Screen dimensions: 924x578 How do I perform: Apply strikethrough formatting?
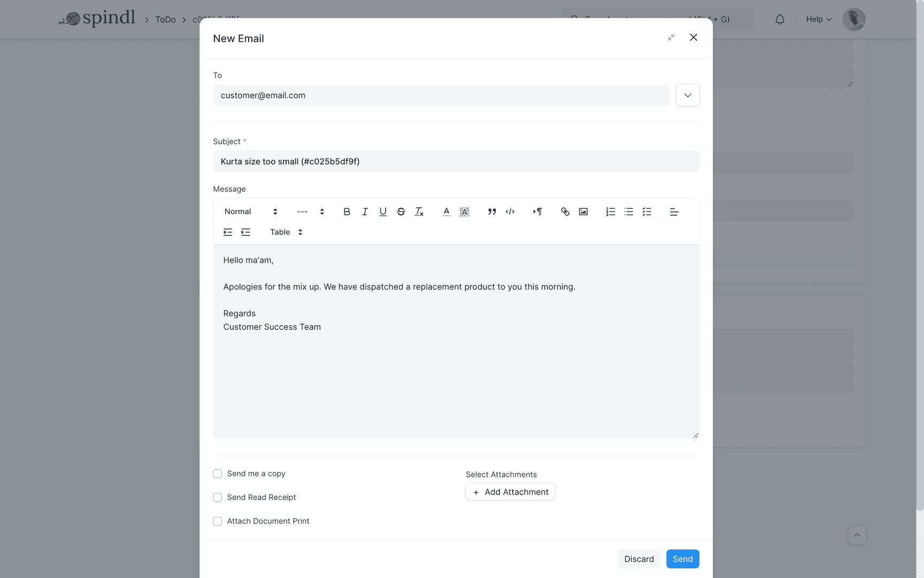(x=401, y=211)
